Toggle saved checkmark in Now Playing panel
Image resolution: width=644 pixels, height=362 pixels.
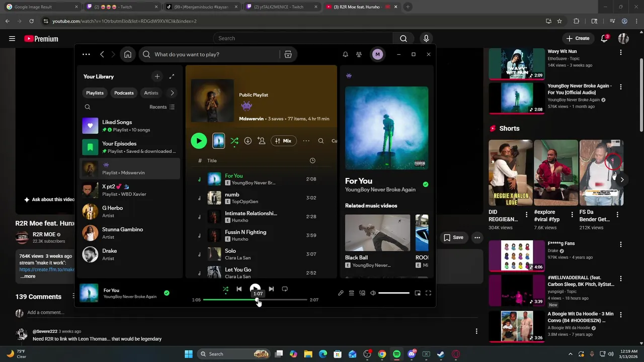click(426, 185)
